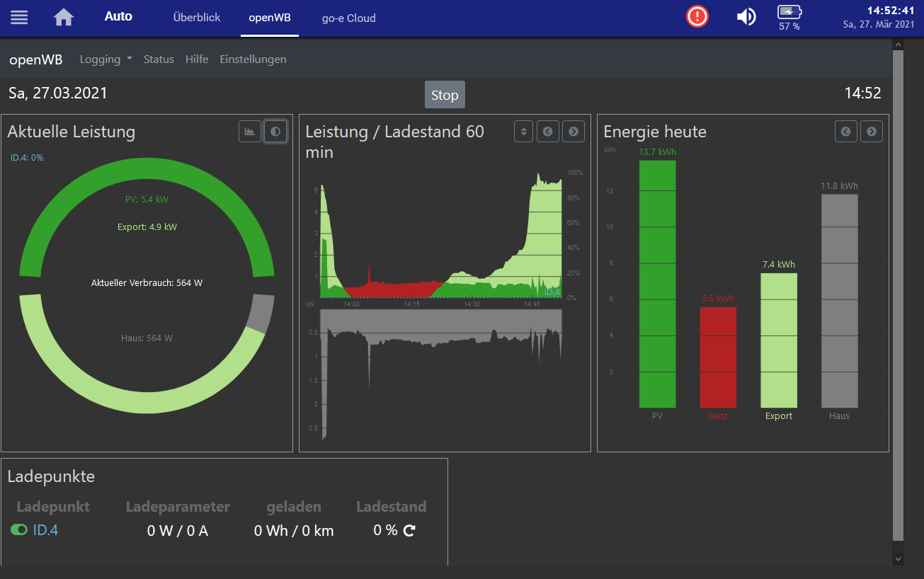Image resolution: width=924 pixels, height=579 pixels.
Task: Open Einstellungen in the navbar
Action: [x=253, y=59]
